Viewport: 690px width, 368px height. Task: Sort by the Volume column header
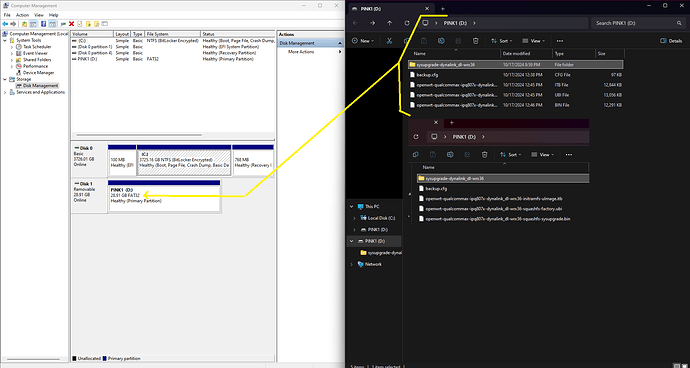(92, 34)
